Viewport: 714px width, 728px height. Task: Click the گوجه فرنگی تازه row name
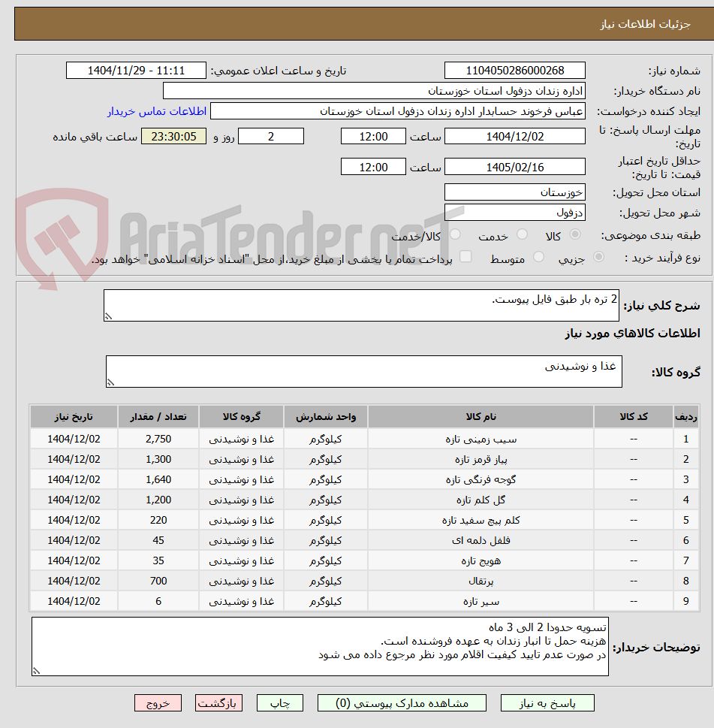tap(481, 479)
